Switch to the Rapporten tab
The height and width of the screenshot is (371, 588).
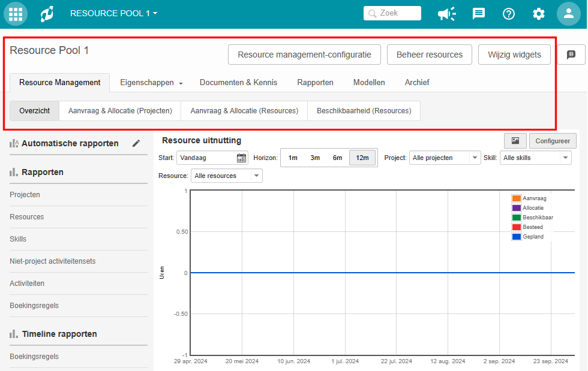point(315,82)
